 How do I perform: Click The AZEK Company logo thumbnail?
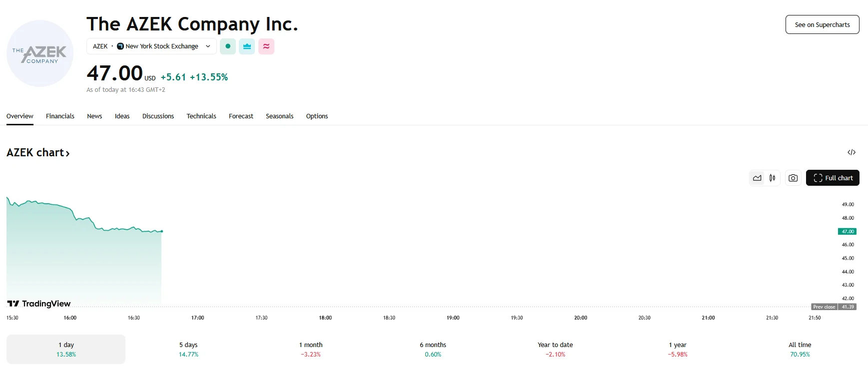(x=39, y=53)
